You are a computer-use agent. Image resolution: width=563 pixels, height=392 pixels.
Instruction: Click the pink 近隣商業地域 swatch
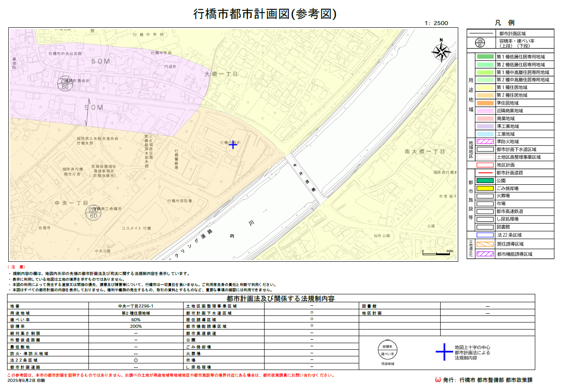point(485,111)
